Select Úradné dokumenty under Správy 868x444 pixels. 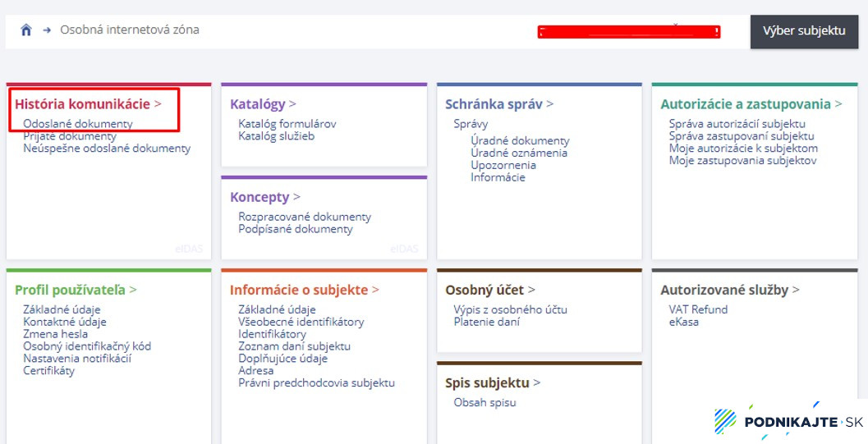pyautogui.click(x=520, y=140)
